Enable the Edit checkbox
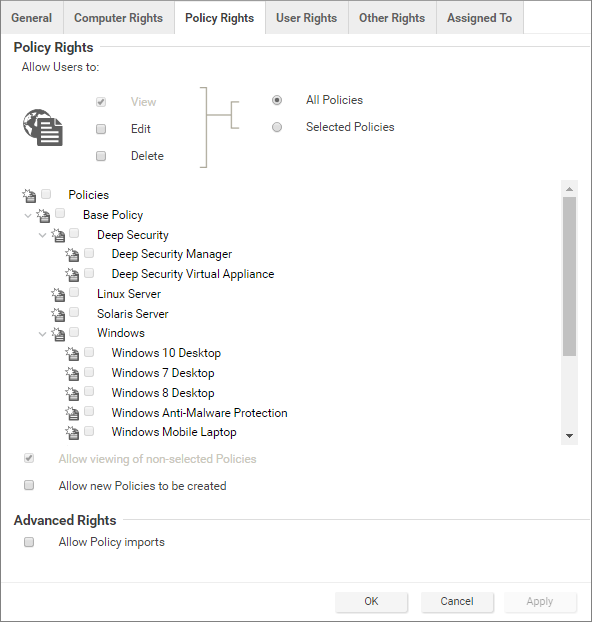Screen dimensions: 592x622 [101, 129]
